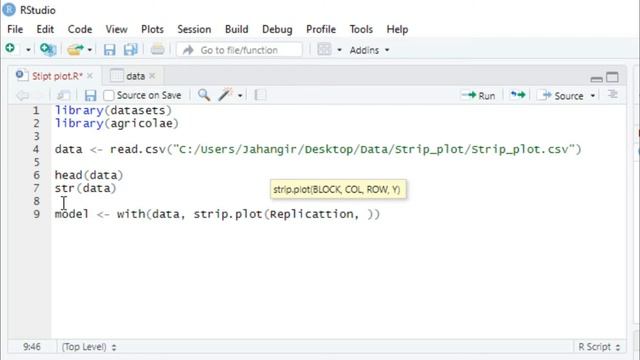The height and width of the screenshot is (360, 640).
Task: Click the RStudio logo in title bar
Action: (x=9, y=9)
